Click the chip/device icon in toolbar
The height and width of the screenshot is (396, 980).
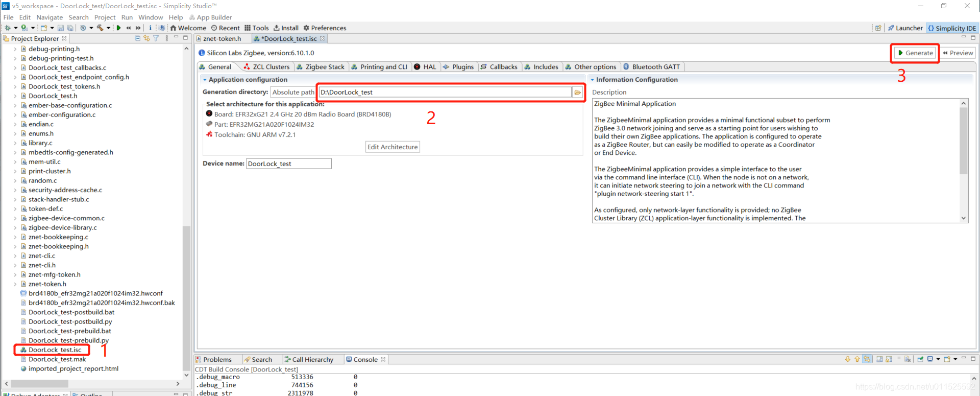[x=162, y=28]
